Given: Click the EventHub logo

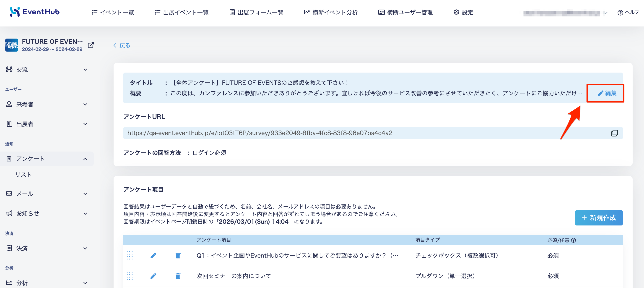Looking at the screenshot, I should point(34,12).
